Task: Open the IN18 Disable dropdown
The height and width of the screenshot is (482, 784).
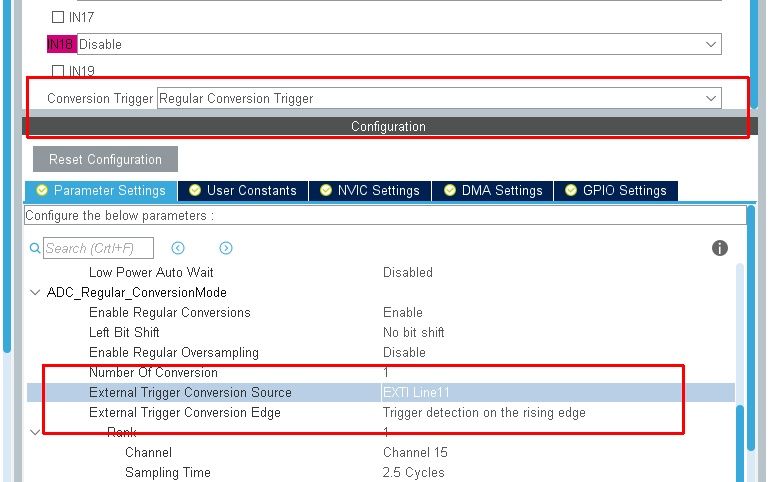Action: click(x=399, y=44)
